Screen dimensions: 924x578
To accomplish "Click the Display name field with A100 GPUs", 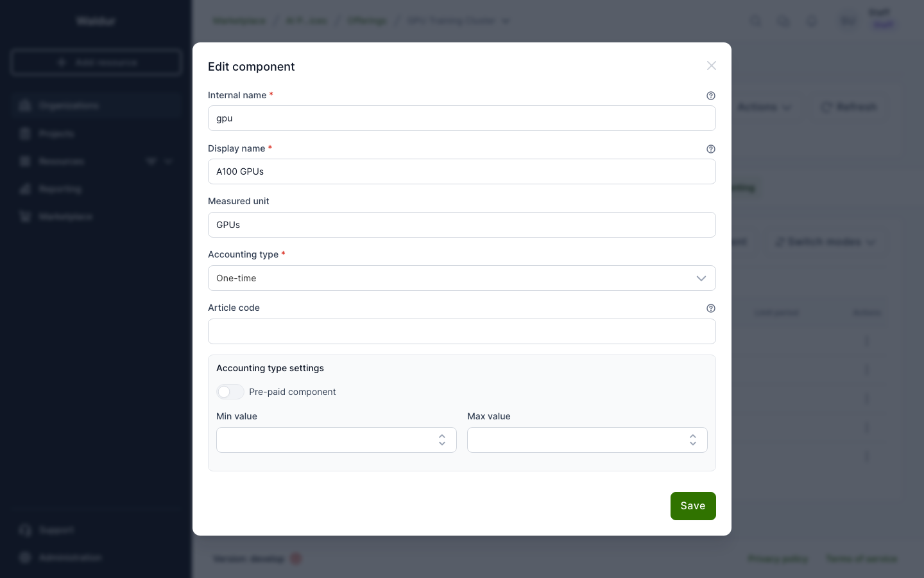I will point(461,171).
